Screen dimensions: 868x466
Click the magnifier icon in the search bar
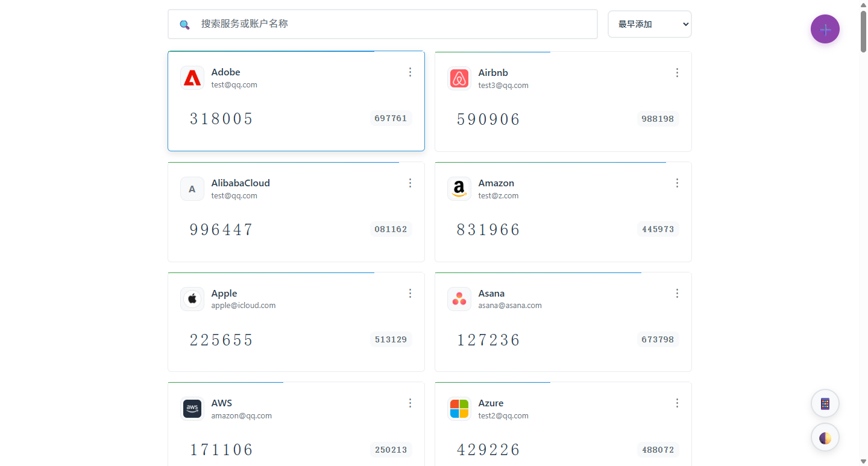click(x=184, y=24)
